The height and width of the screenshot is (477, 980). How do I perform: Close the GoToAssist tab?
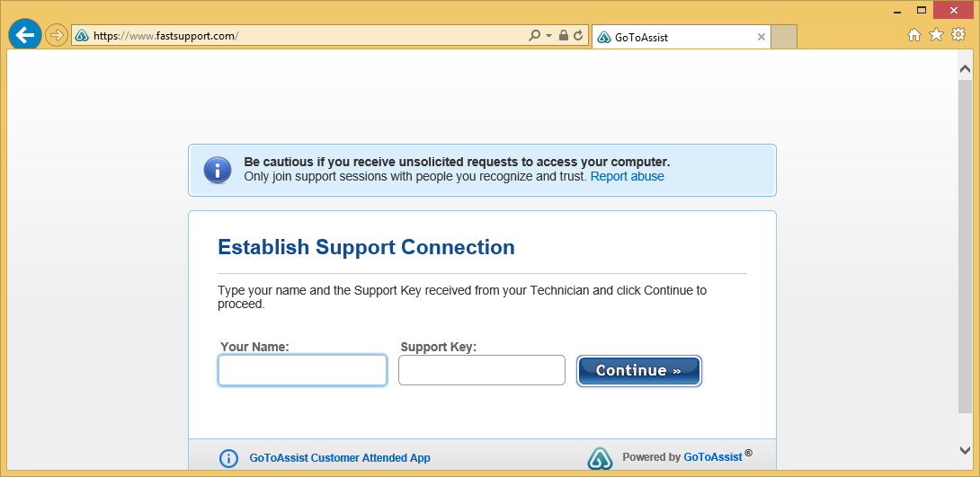762,38
